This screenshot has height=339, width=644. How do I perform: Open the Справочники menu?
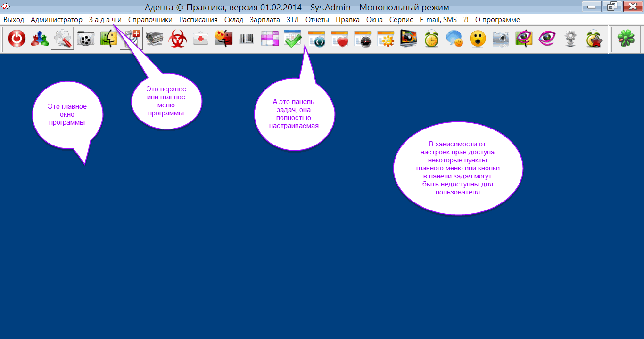pyautogui.click(x=150, y=20)
